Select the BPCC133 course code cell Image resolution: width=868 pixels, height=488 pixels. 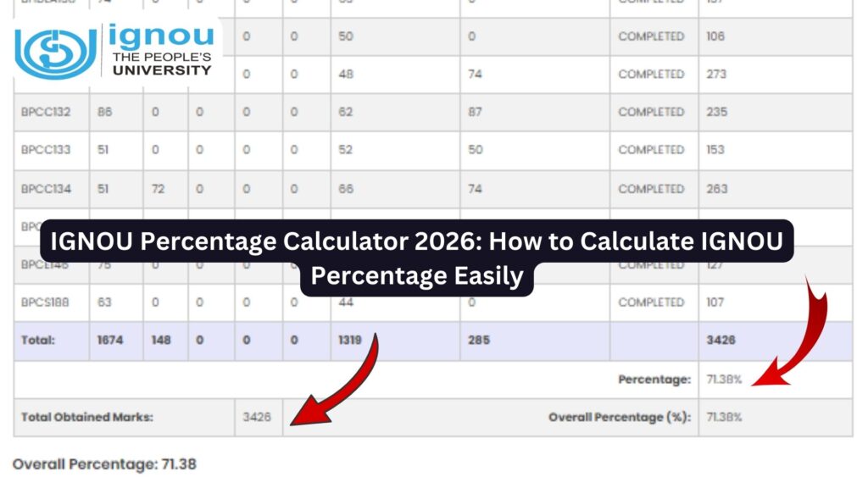point(46,150)
